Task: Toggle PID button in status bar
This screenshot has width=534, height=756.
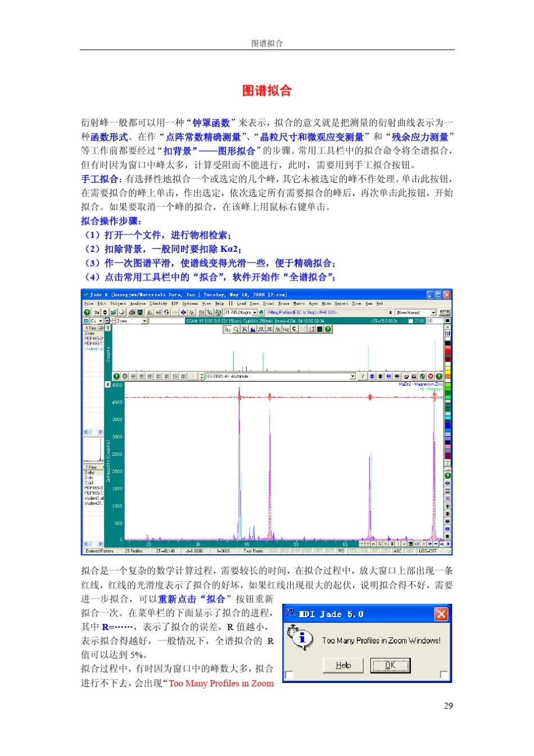Action: [x=341, y=551]
